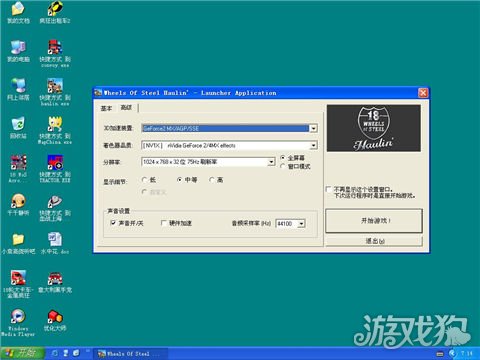Click the first quick launch icon beside Start
Image resolution: width=480 pixels, height=360 pixels.
pyautogui.click(x=55, y=353)
